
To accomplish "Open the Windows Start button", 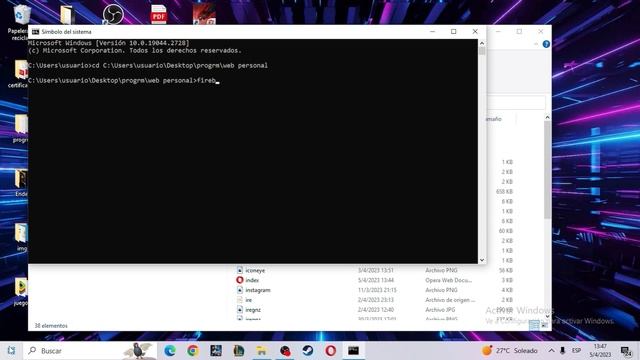I will pyautogui.click(x=11, y=351).
